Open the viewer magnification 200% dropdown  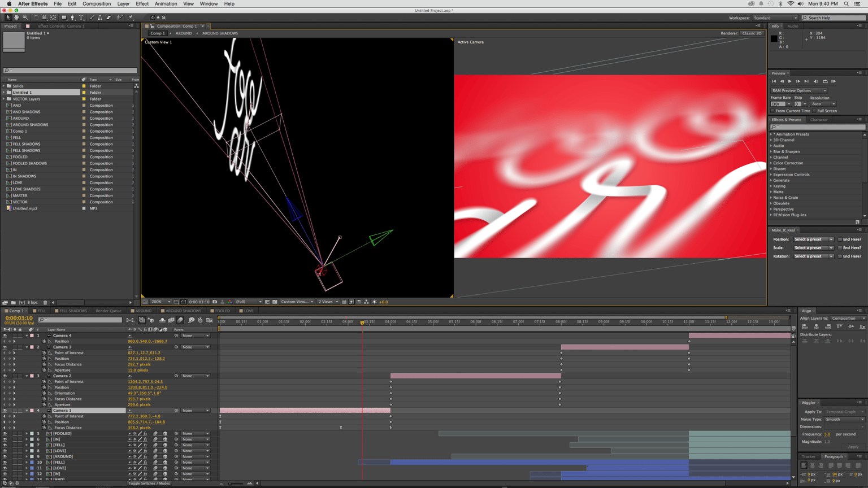[160, 302]
